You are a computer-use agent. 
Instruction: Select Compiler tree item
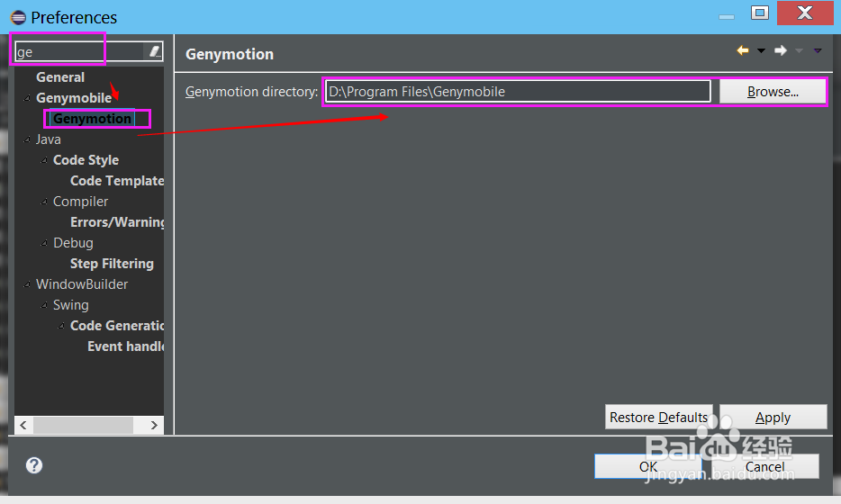point(80,202)
